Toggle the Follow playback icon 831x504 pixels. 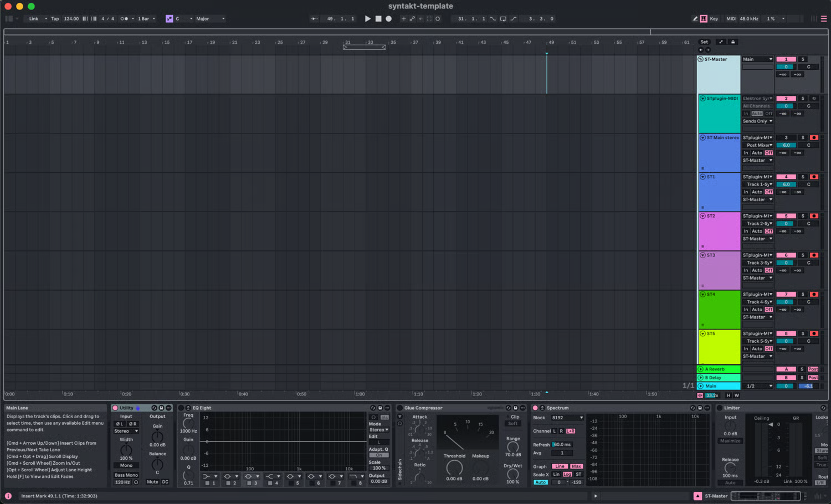coord(314,19)
